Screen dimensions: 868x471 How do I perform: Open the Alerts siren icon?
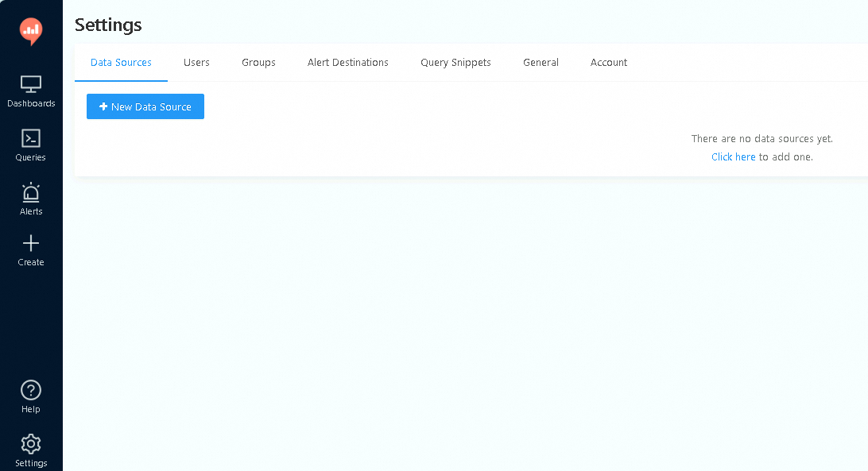tap(31, 192)
